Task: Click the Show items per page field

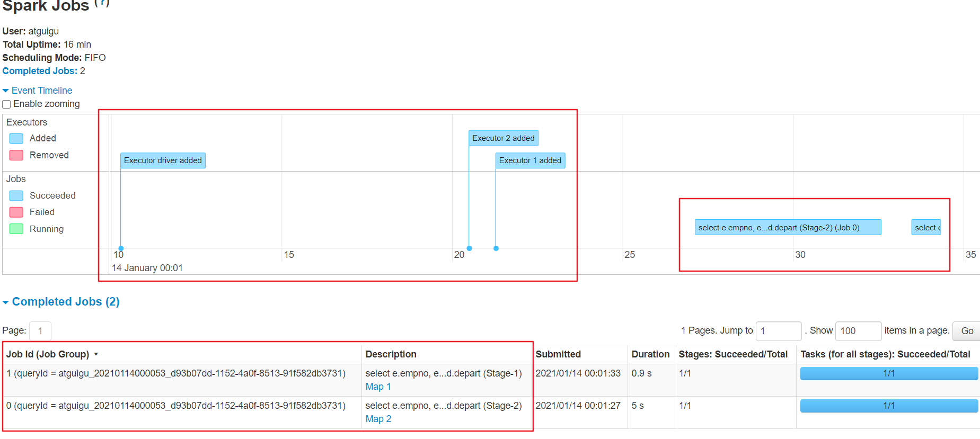Action: click(858, 331)
